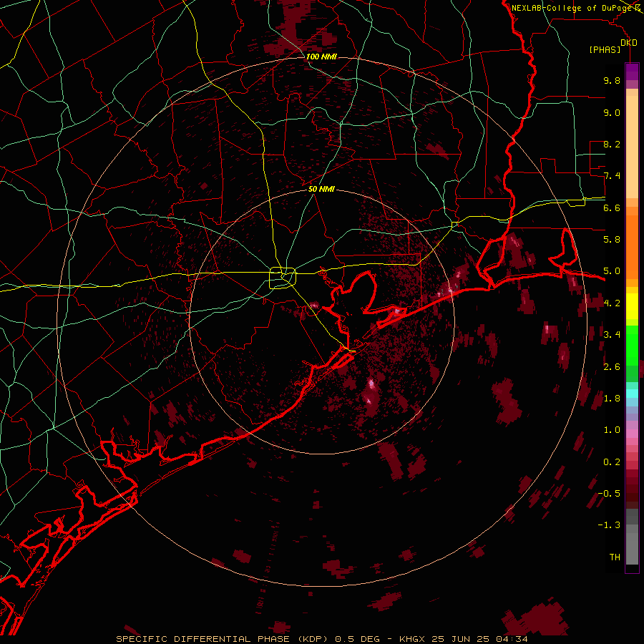Click the 0.2 legend value
Viewport: 644px width, 644px height.
coord(612,462)
